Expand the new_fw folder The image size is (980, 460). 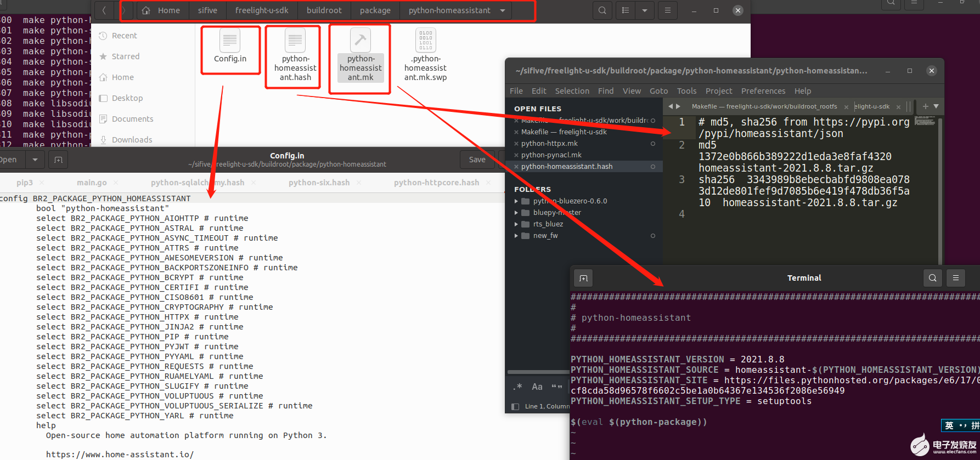(x=516, y=236)
